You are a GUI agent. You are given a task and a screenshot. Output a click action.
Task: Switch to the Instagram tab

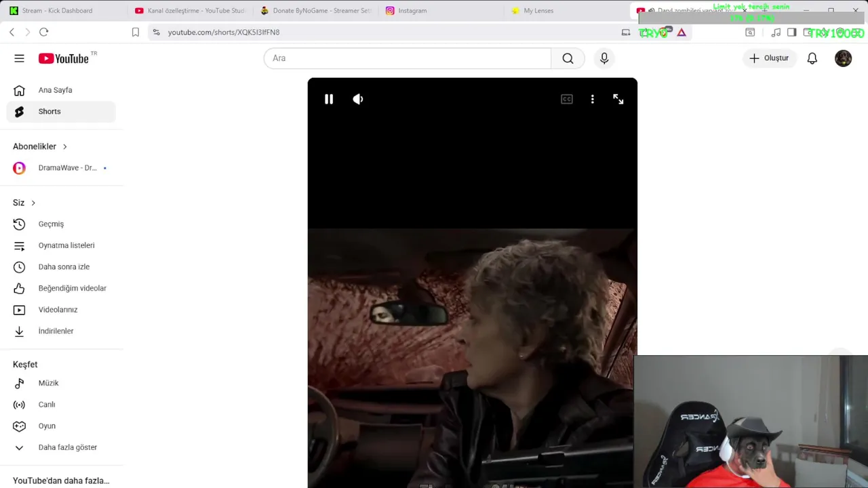[x=441, y=10]
